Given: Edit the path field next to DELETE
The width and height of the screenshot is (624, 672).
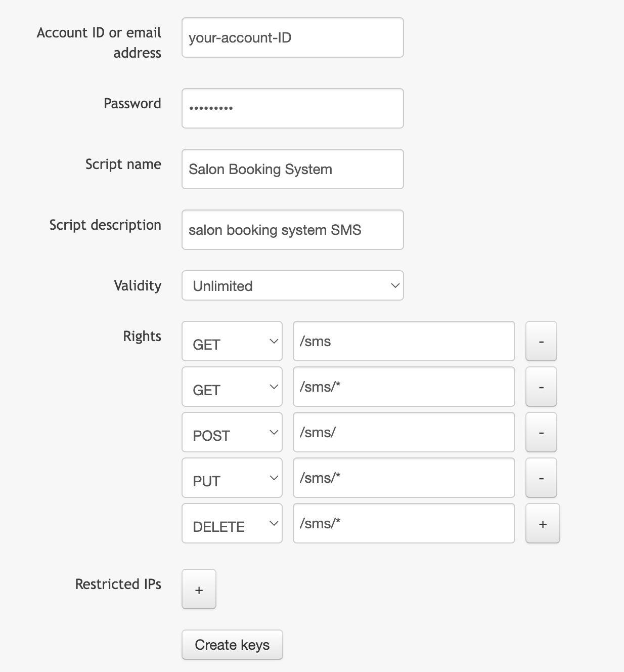Looking at the screenshot, I should pos(404,523).
